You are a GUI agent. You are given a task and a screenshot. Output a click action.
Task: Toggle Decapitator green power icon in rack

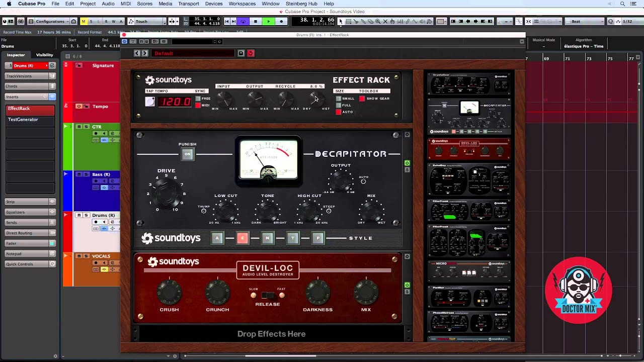[x=407, y=163]
